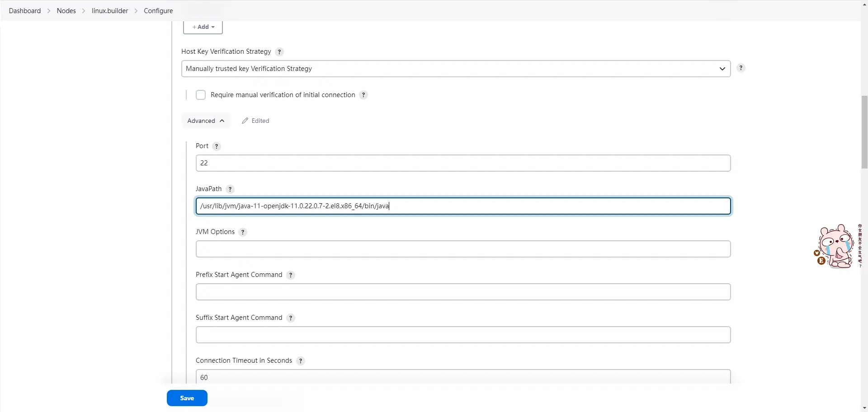The width and height of the screenshot is (868, 412).
Task: Show help for JavaPath field
Action: pos(230,189)
